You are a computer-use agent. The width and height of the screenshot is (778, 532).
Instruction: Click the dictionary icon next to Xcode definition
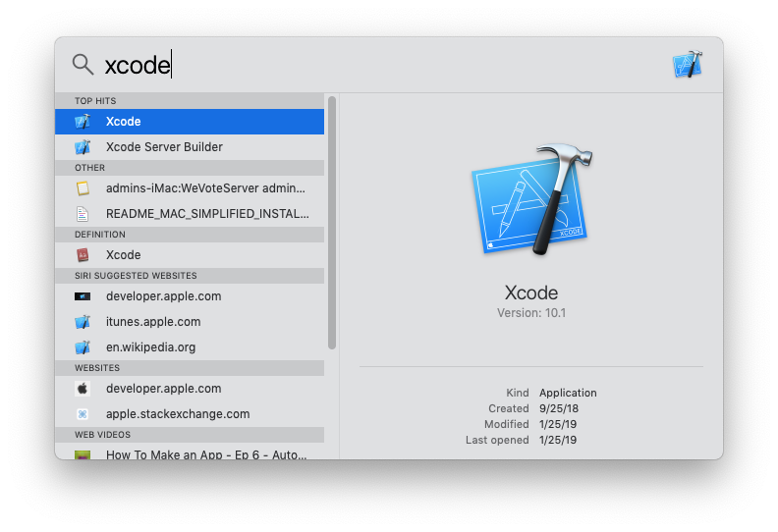coord(83,255)
